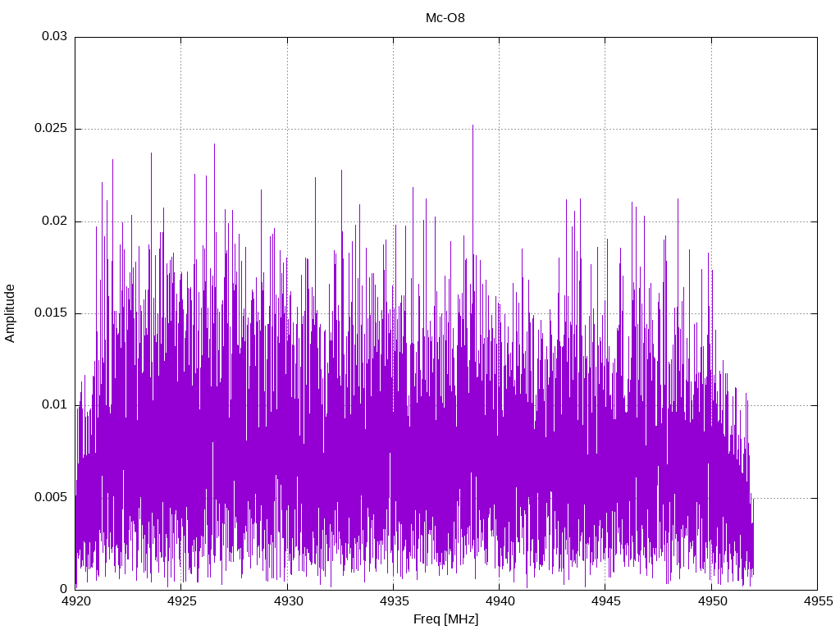
Task: Select the y-axis label Amplitude
Action: 10,313
